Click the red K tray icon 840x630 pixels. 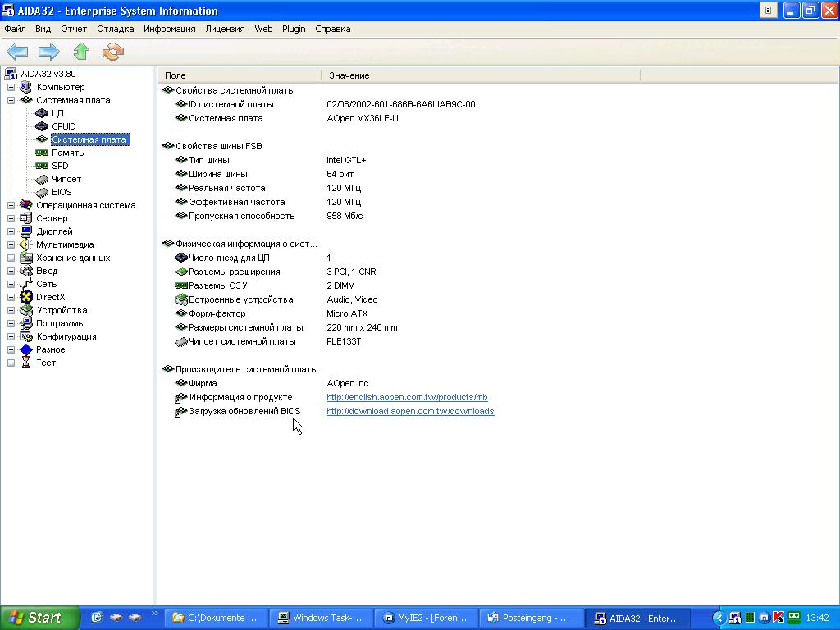click(778, 617)
